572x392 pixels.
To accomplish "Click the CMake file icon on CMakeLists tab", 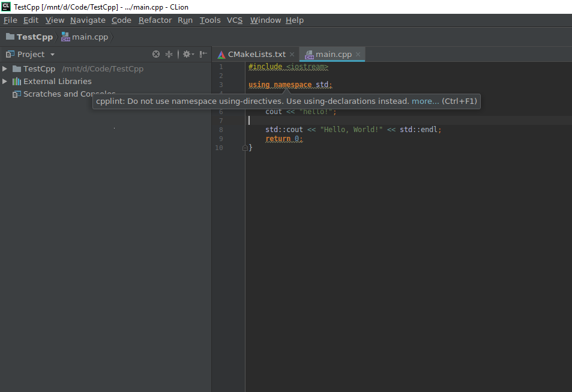I will point(221,55).
